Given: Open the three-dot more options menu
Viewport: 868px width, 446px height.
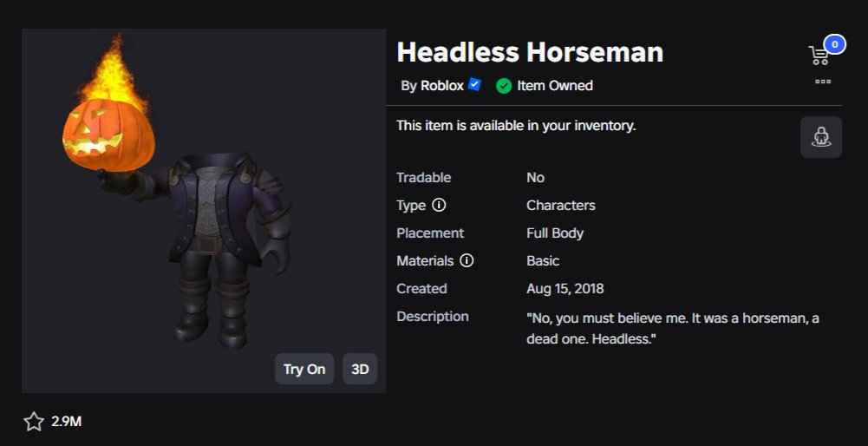Looking at the screenshot, I should coord(823,82).
